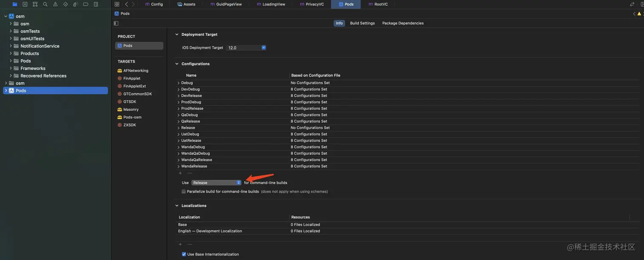Screen dimensions: 644x260
Task: Go back with the editor back arrow
Action: tap(126, 4)
